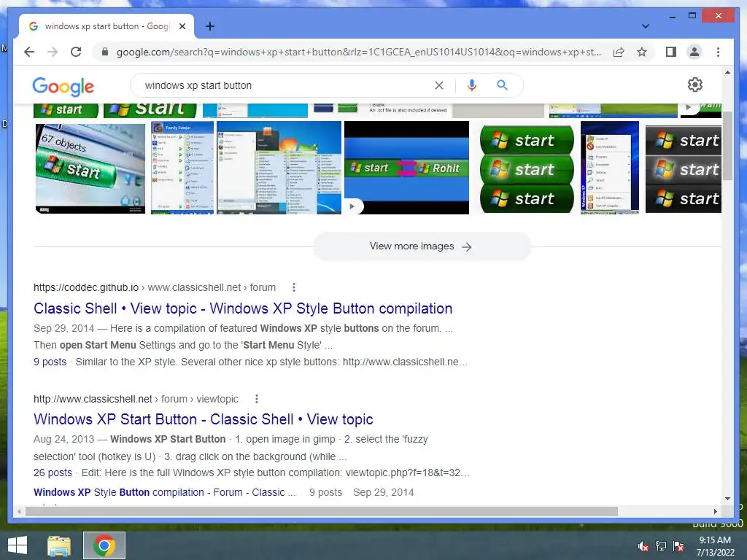Click the muted volume tray icon
Screen dimensions: 747x560
[643, 546]
